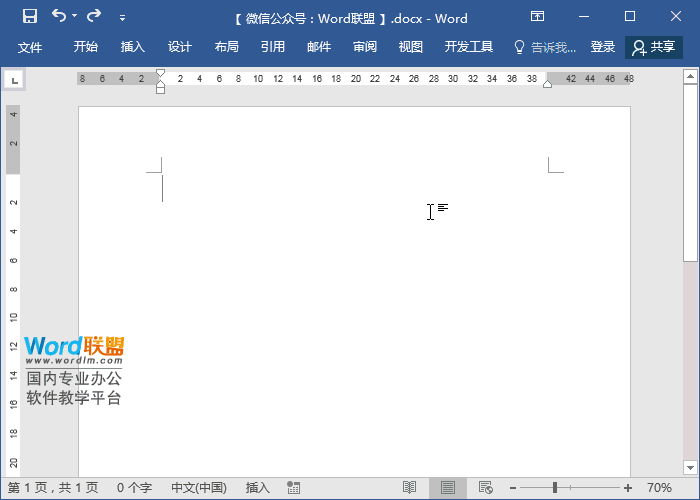This screenshot has width=700, height=500.
Task: Click the first line indent marker
Action: [x=160, y=73]
